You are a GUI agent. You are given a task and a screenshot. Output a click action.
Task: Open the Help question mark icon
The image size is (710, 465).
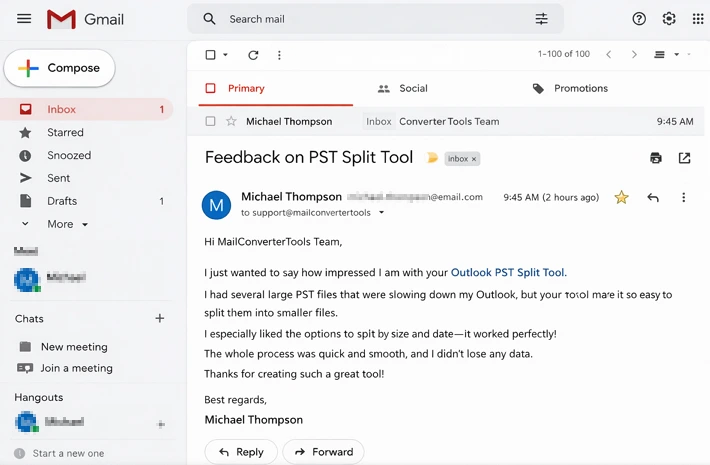[639, 19]
